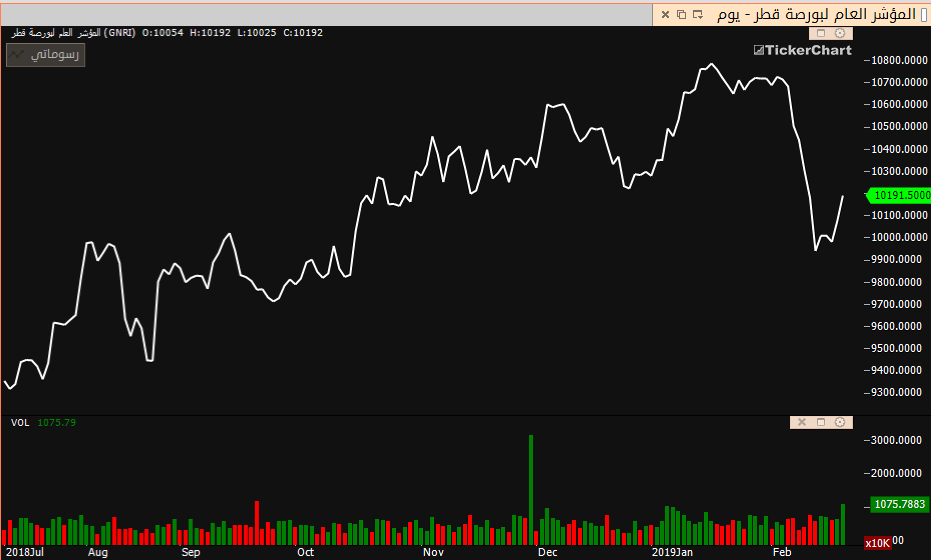
Task: Click the GNRI symbol label
Action: 120,33
